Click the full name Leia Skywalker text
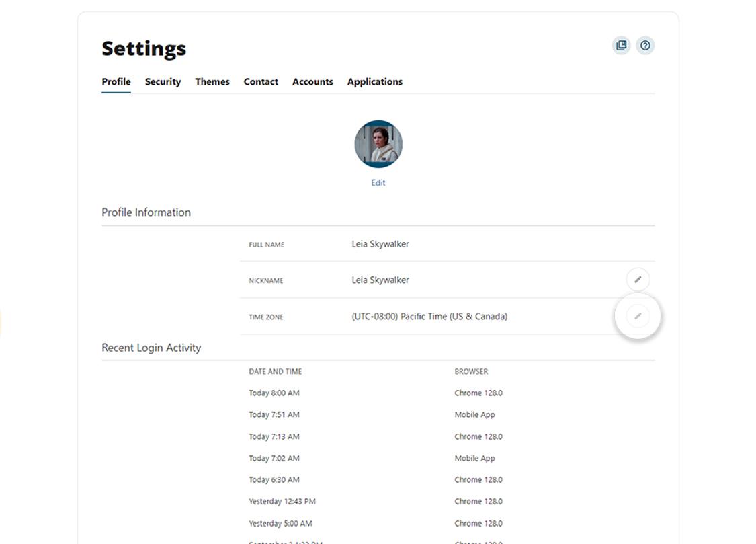 click(380, 244)
